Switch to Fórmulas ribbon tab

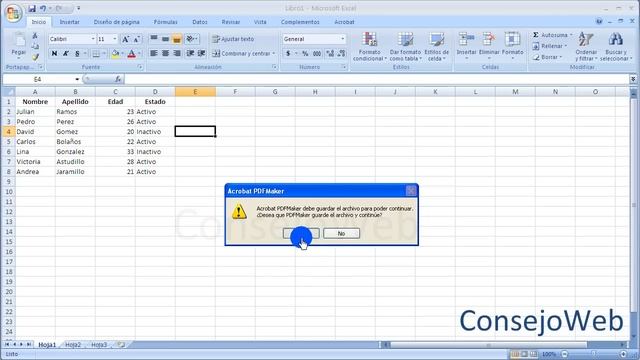point(165,22)
